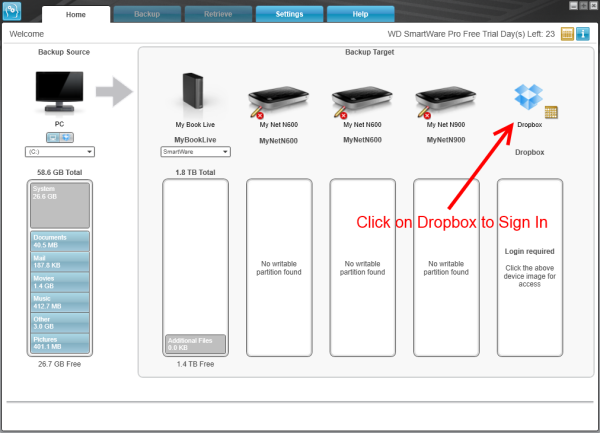Screen dimensions: 600x433
Task: Click the small calendar badge beside Dropbox
Action: coord(551,112)
